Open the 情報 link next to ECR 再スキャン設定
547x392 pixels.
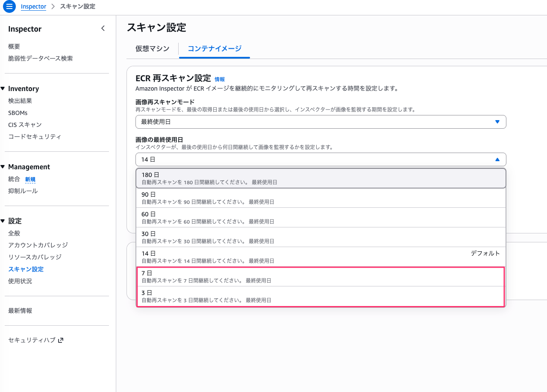pyautogui.click(x=220, y=79)
